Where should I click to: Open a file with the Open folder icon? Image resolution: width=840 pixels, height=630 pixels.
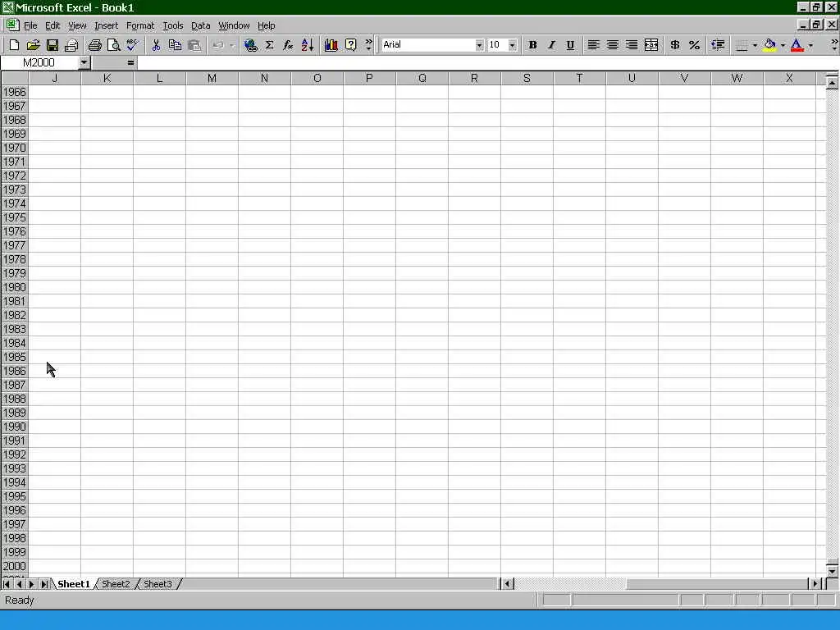click(x=33, y=45)
